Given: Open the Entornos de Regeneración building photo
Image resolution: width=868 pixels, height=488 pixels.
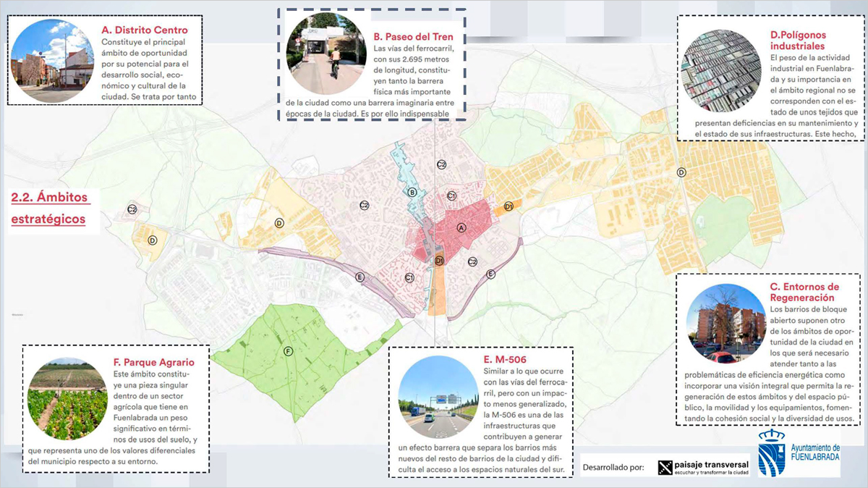Looking at the screenshot, I should coord(726,322).
